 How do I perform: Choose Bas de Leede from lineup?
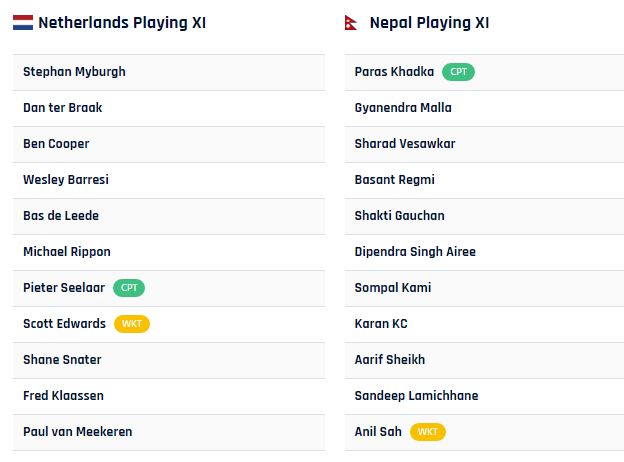(x=169, y=216)
